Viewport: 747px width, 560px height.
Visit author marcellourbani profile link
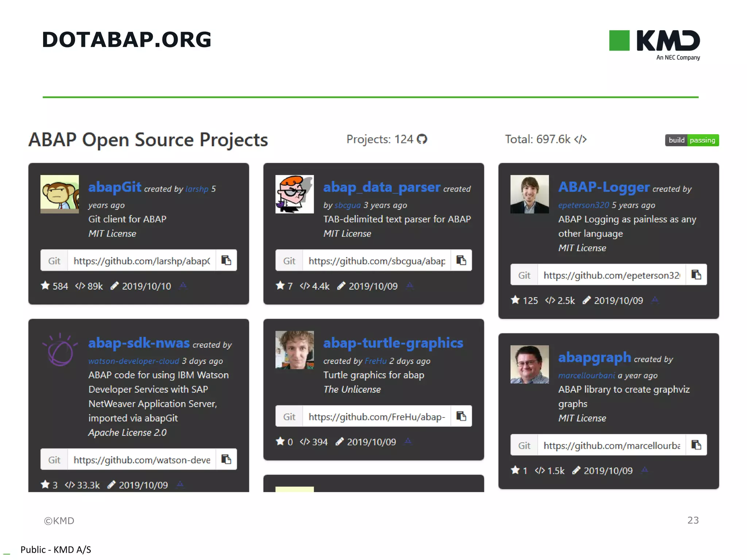coord(587,376)
